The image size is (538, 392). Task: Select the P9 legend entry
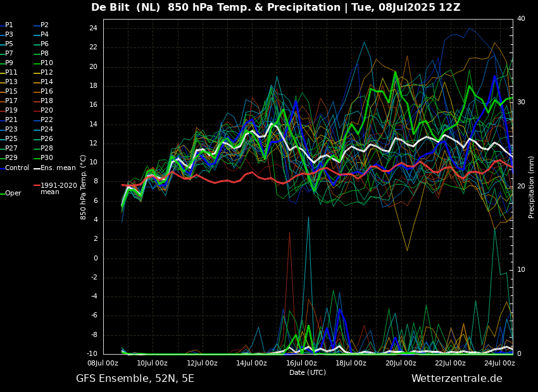tap(7, 63)
